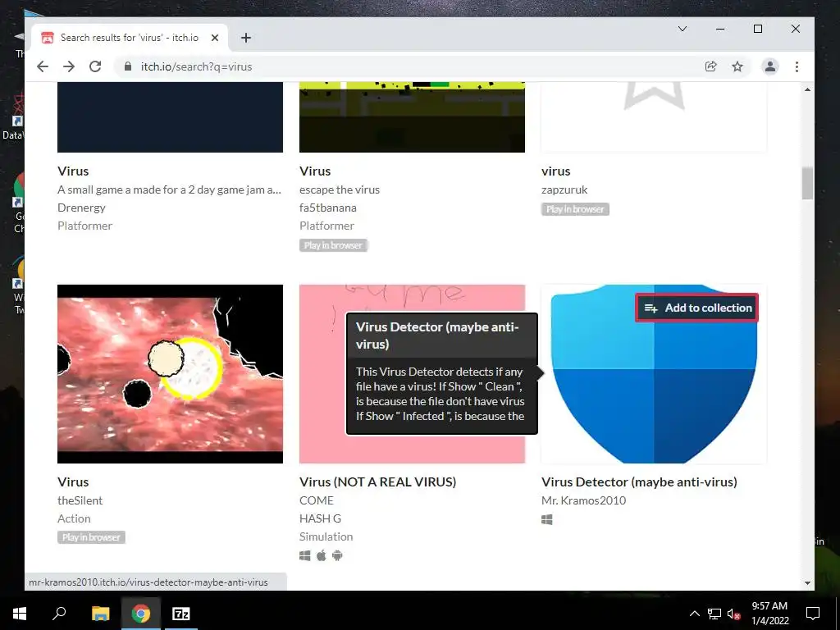Image resolution: width=840 pixels, height=630 pixels.
Task: Open the theSilent Virus game thumbnail
Action: click(170, 374)
